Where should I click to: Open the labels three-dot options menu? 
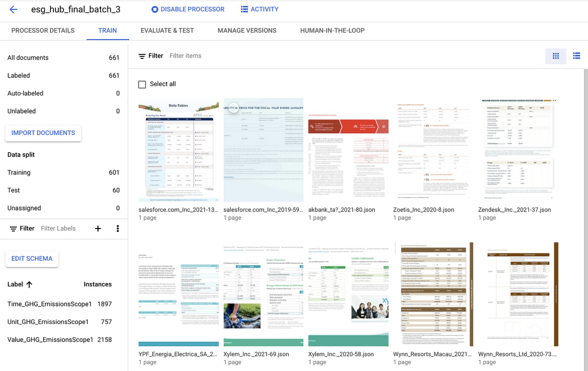[118, 229]
